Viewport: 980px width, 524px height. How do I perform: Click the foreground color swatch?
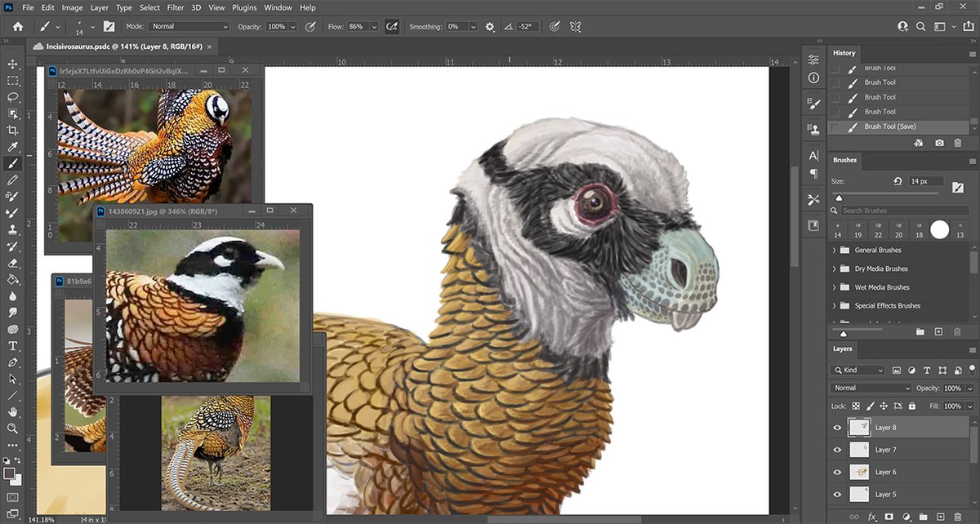9,473
